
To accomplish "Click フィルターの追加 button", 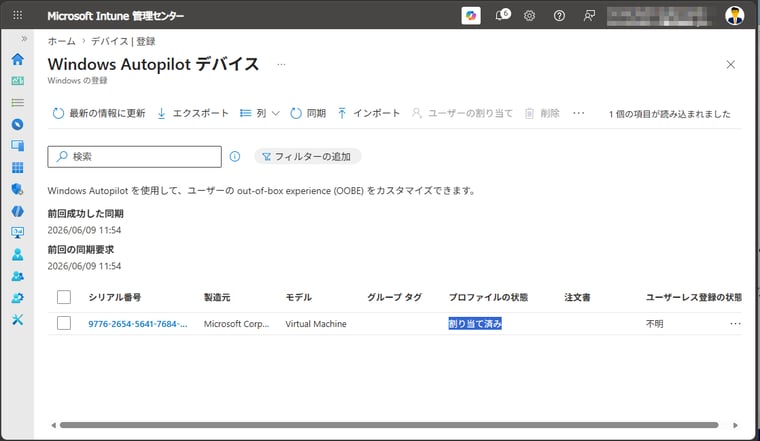I will (308, 157).
